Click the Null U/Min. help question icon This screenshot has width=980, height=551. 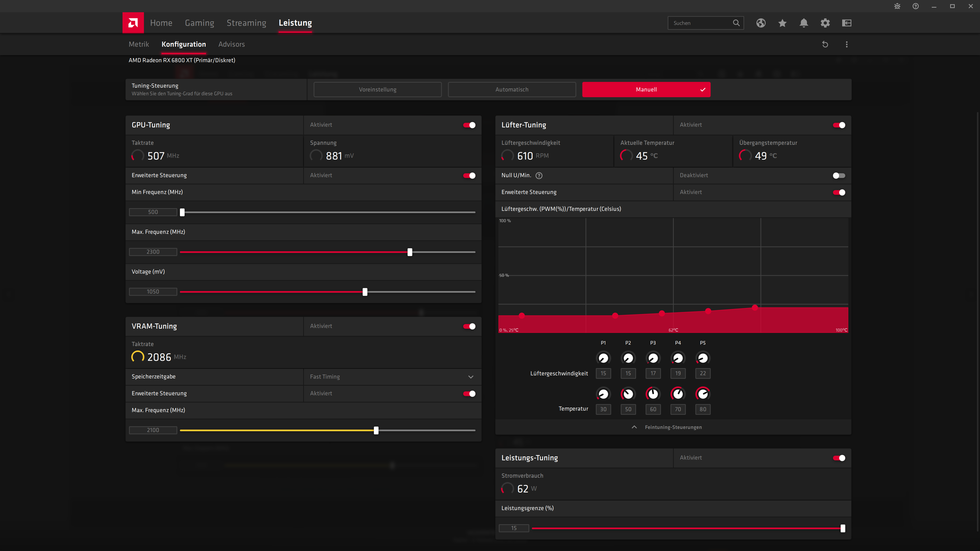pyautogui.click(x=539, y=175)
